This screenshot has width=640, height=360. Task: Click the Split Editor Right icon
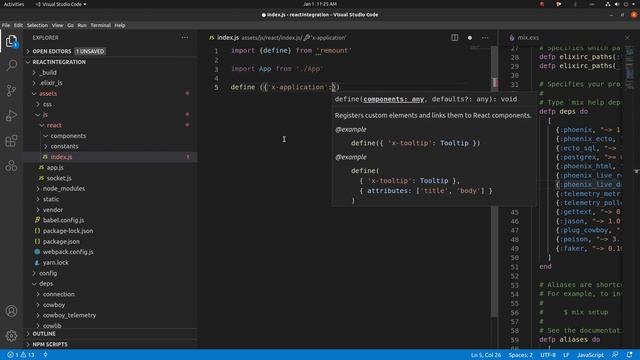coord(454,38)
